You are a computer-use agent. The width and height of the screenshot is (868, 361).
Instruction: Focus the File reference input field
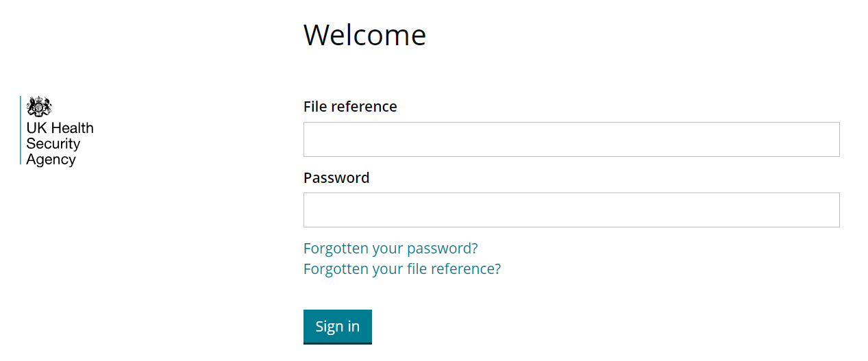[571, 140]
